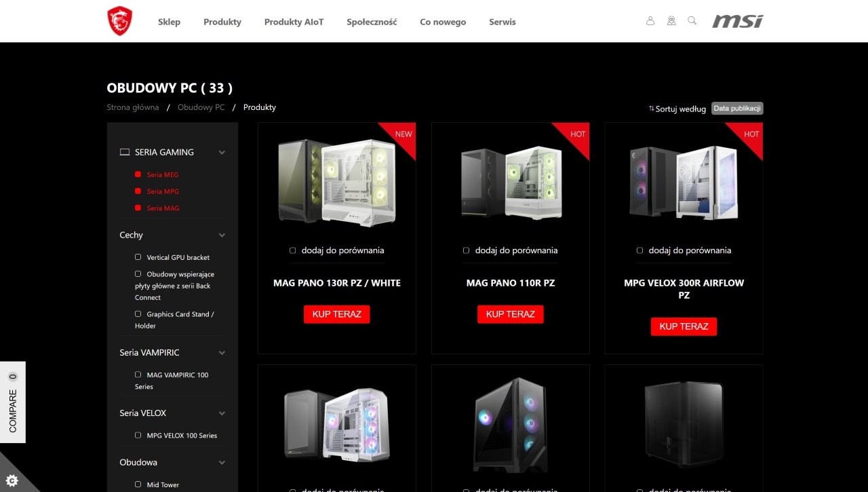Screen dimensions: 868x492
Task: Tick compare checkbox for MAG PANO 110R PZ
Action: pyautogui.click(x=466, y=250)
